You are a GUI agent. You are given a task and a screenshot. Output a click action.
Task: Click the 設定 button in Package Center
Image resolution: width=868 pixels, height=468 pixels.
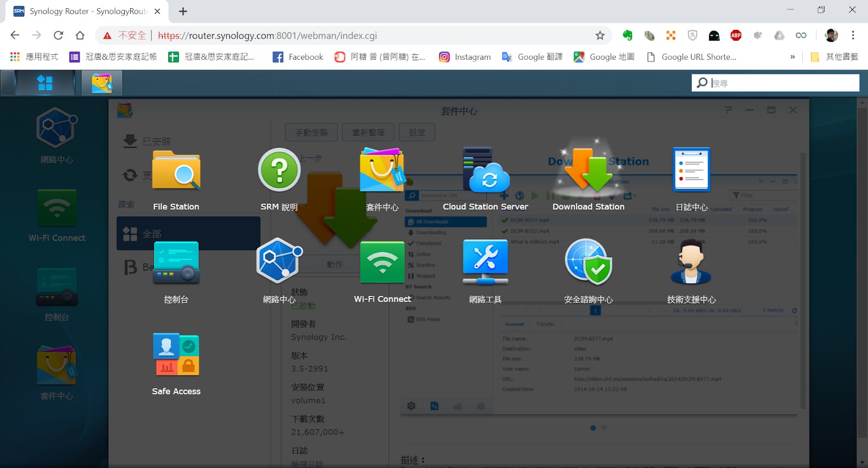click(417, 132)
